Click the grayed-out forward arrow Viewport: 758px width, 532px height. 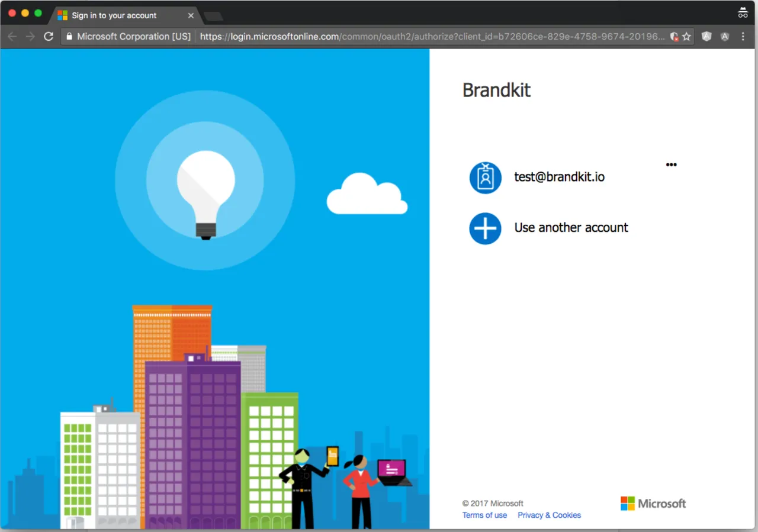pyautogui.click(x=30, y=36)
